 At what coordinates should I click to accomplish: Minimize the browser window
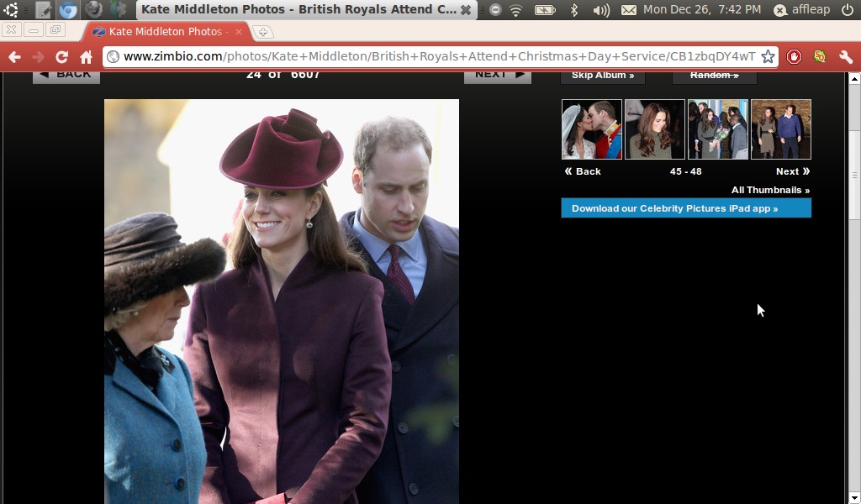pyautogui.click(x=34, y=30)
